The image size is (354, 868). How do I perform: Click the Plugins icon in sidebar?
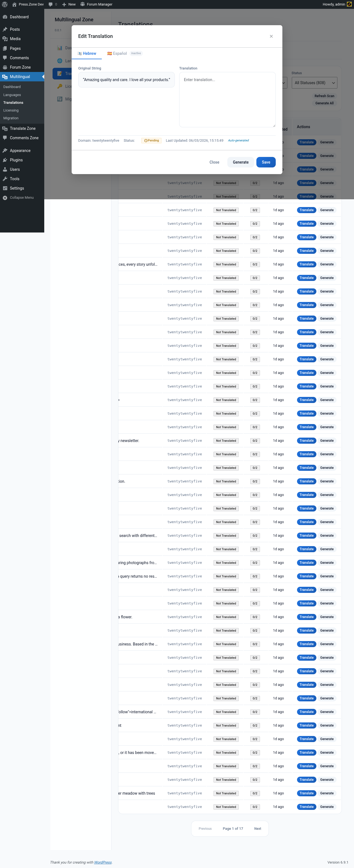[x=5, y=160]
